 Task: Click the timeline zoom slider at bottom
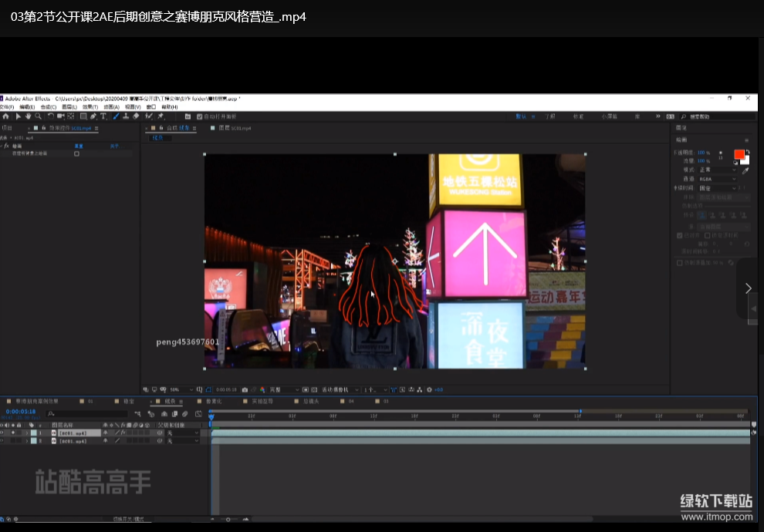click(228, 520)
